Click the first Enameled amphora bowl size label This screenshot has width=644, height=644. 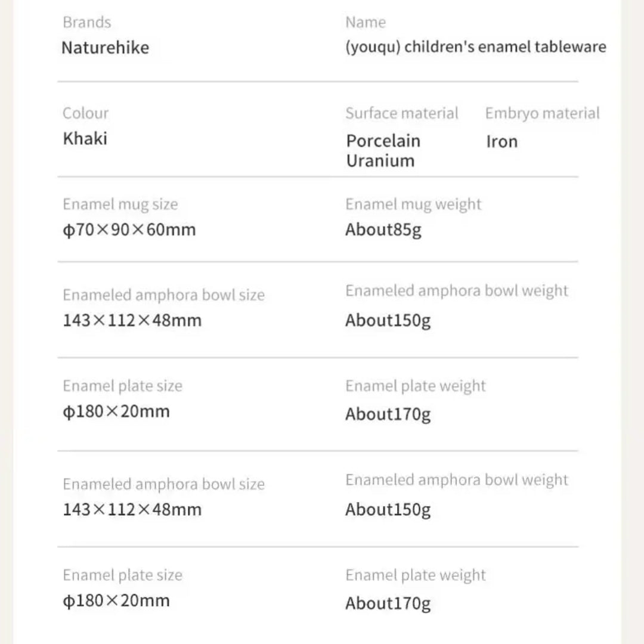(163, 295)
